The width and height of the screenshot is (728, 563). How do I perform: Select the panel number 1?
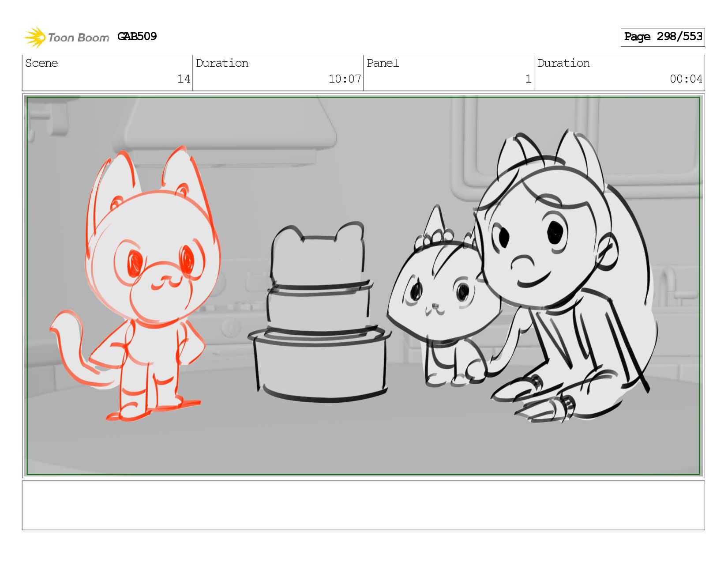[x=528, y=79]
